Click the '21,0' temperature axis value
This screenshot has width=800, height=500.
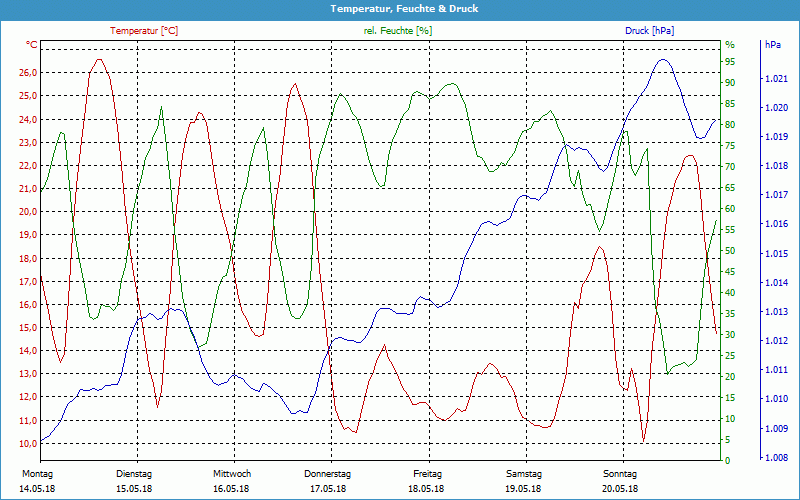(28, 189)
